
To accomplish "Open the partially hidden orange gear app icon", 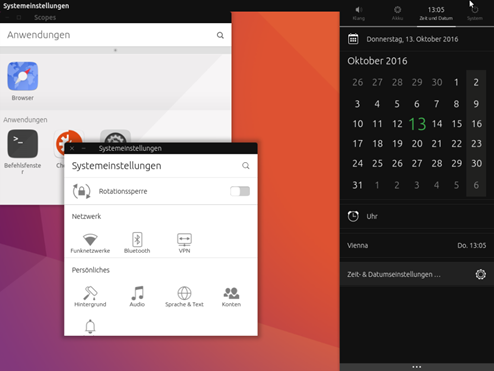I will [x=69, y=137].
